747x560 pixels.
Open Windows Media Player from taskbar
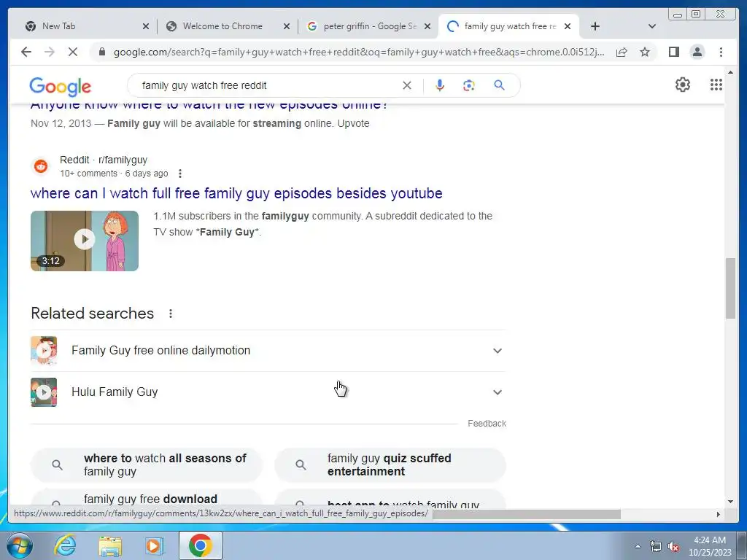[x=154, y=545]
